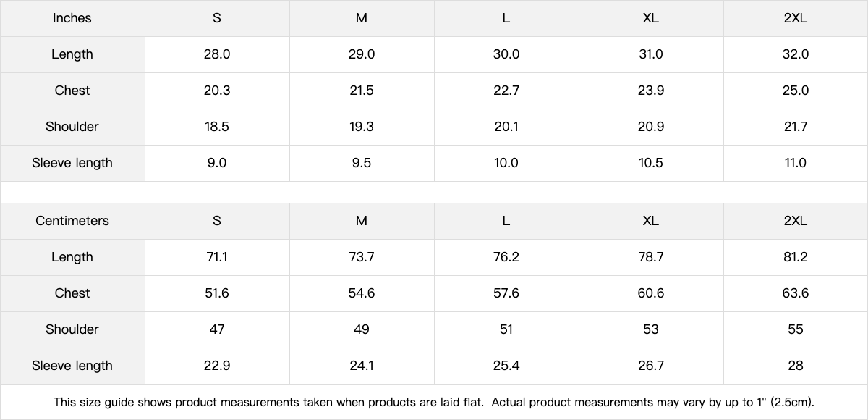
Task: Select the Shoulder row label in Centimeters table
Action: point(72,329)
